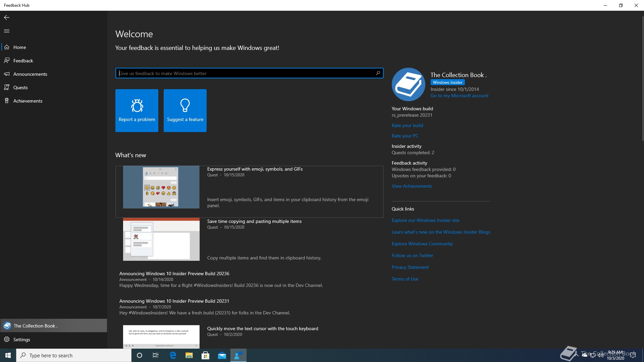Screen dimensions: 644x362
Task: Click the Report a problem tile
Action: point(137,111)
